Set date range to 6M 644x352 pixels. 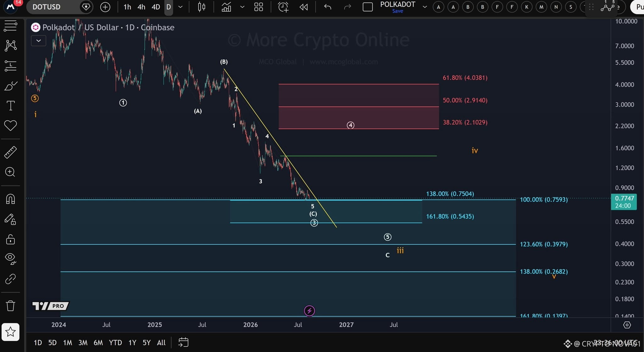[x=98, y=343]
